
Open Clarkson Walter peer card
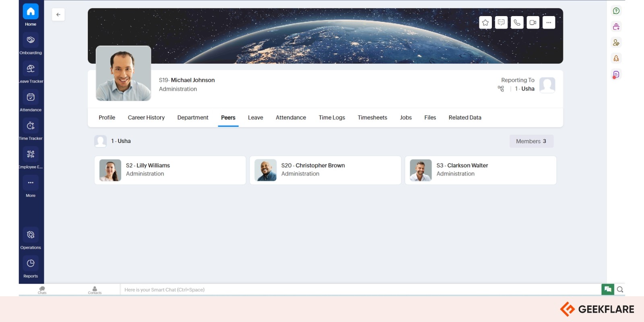click(x=481, y=170)
